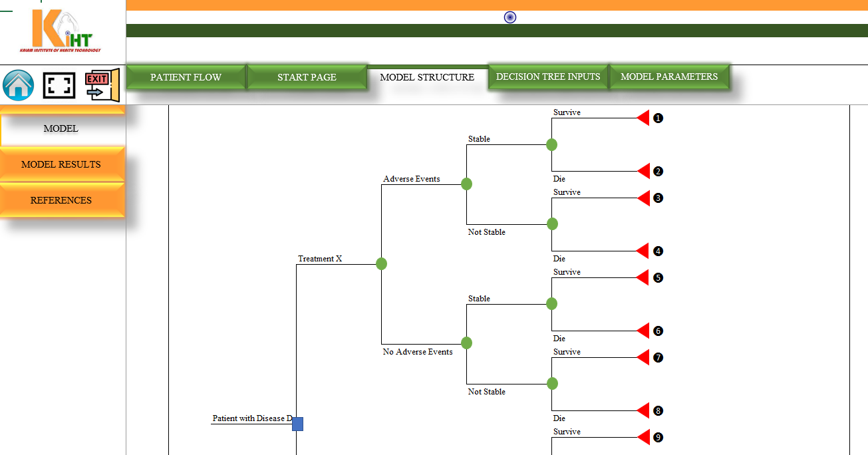Click the Ashoka Chakra emblem

click(x=510, y=18)
